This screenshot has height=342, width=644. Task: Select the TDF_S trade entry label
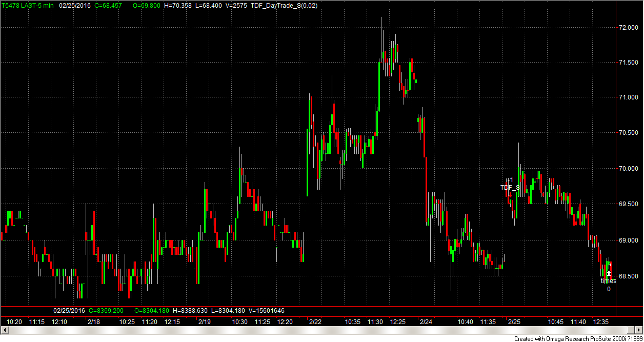point(510,188)
